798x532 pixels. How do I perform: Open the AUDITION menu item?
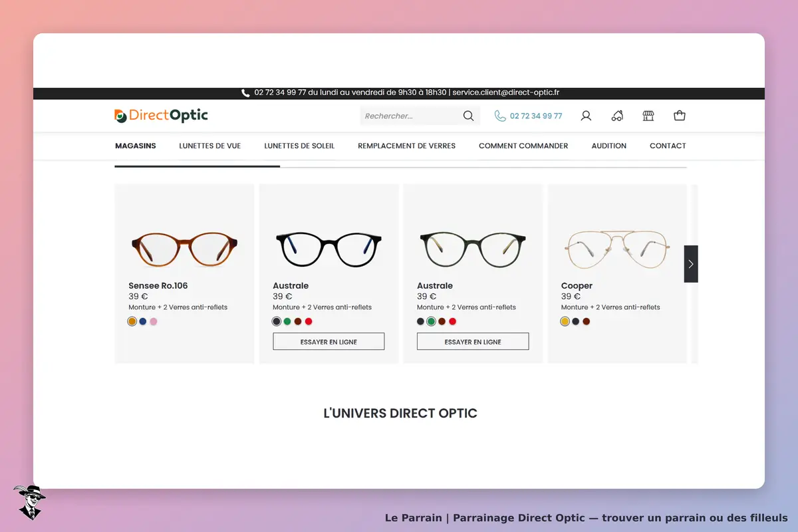[x=609, y=146]
